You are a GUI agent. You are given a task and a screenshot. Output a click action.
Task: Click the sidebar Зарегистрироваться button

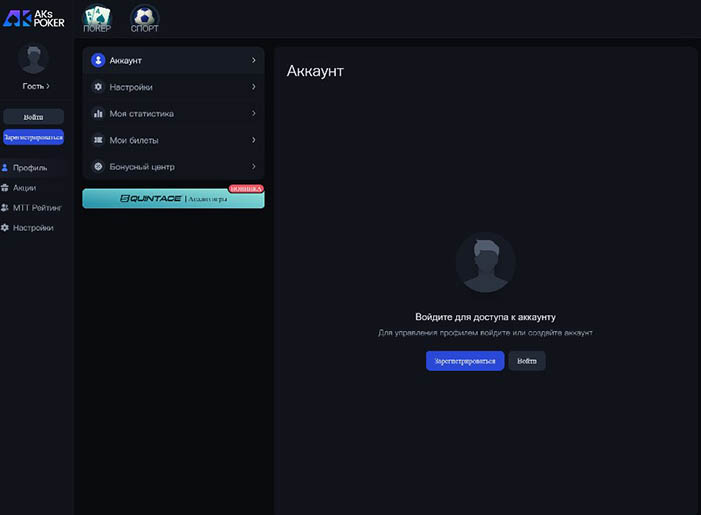coord(34,137)
